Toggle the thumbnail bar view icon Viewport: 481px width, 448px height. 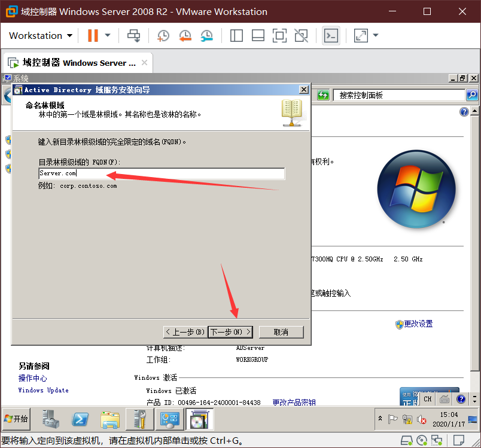(x=258, y=35)
